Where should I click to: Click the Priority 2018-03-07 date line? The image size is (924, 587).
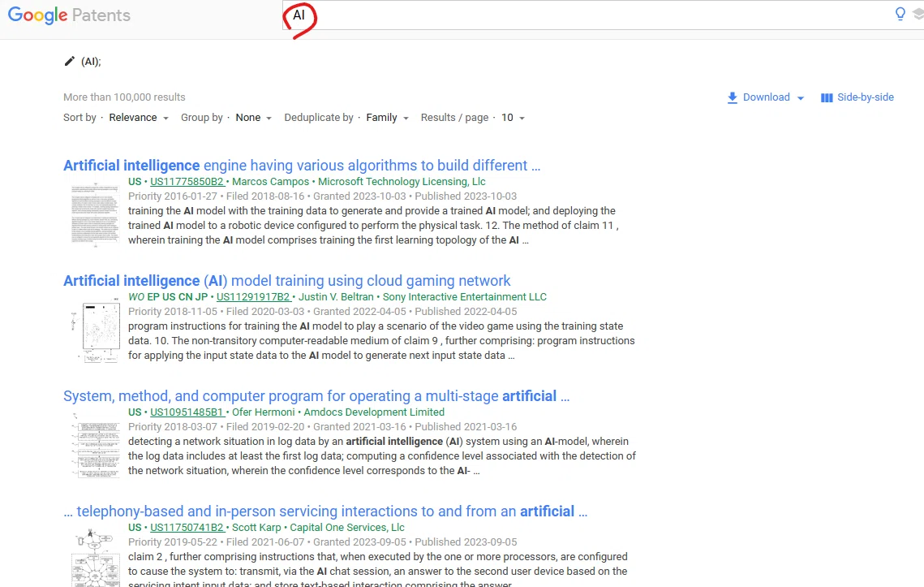pos(322,426)
